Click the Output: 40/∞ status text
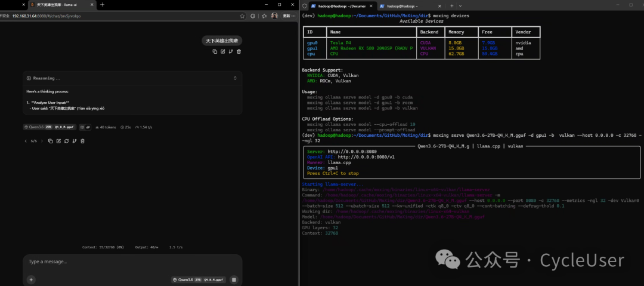This screenshot has height=286, width=644. [x=147, y=247]
